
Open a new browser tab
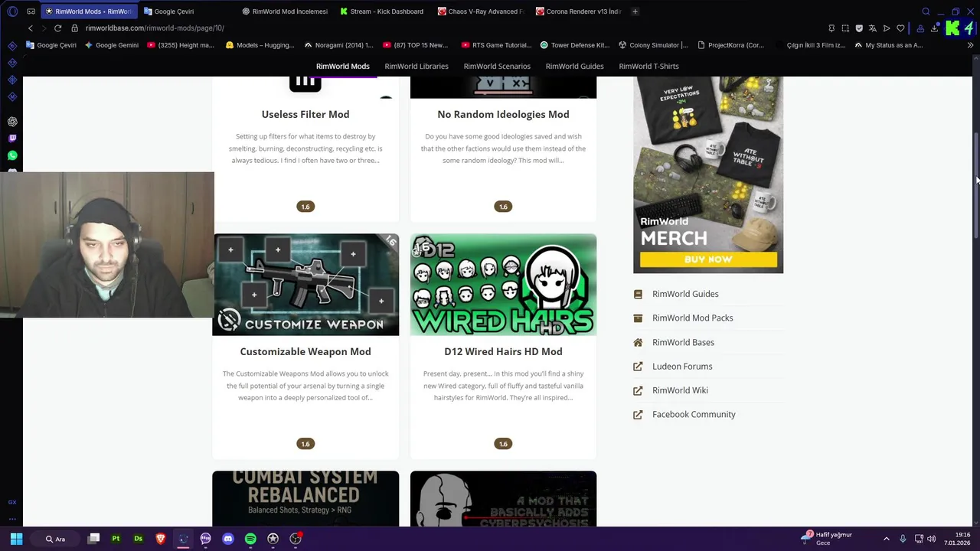635,11
